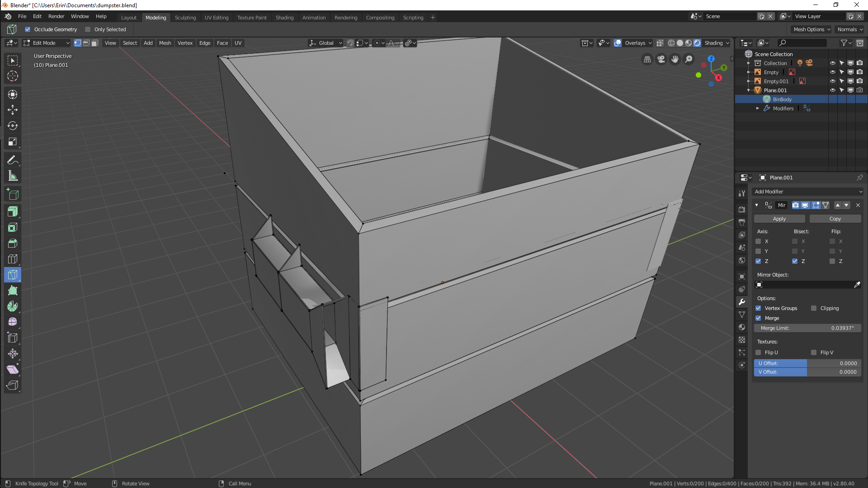The image size is (868, 488).
Task: Select the Knife tool in toolbar
Action: 13,275
